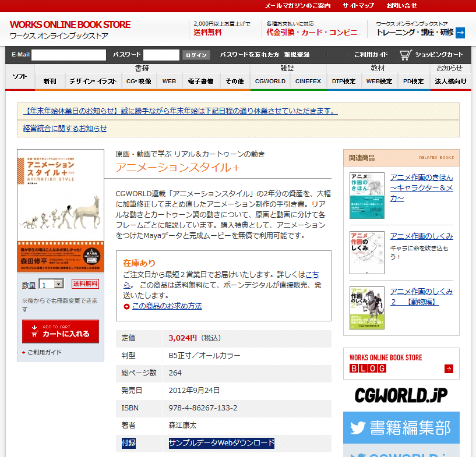Select the ソフト tab
The height and width of the screenshot is (457, 476).
(20, 77)
